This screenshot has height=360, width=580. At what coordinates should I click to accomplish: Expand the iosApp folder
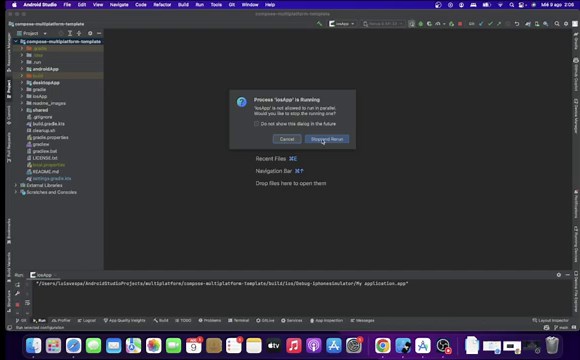(22, 96)
